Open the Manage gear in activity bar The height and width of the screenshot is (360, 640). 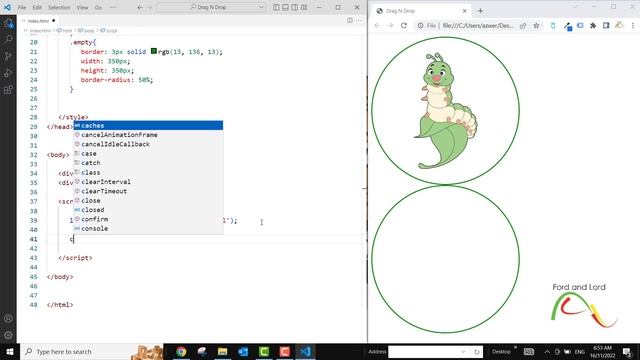click(8, 335)
